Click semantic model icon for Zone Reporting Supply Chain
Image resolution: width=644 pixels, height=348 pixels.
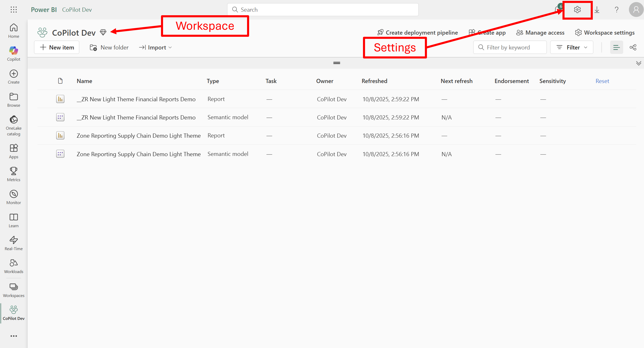click(60, 154)
